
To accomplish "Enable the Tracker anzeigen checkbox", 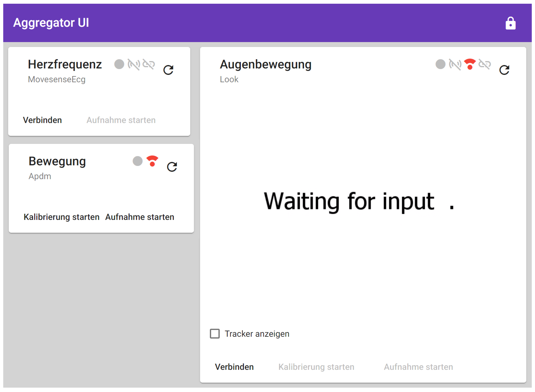I will (215, 334).
